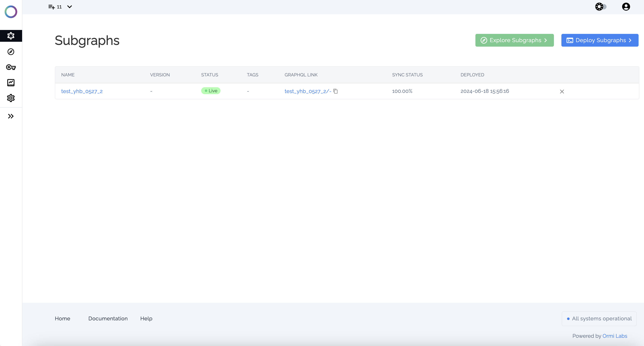Open the analytics chart page
Image resolution: width=644 pixels, height=346 pixels.
tap(11, 83)
